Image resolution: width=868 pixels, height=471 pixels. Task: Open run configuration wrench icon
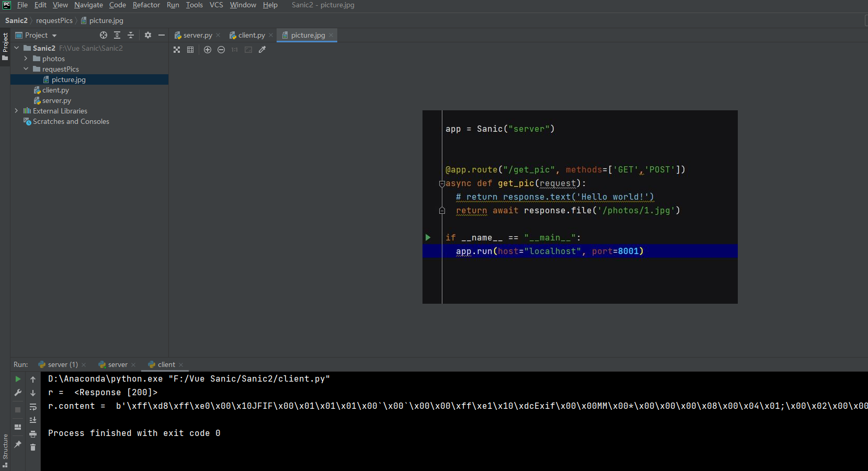click(x=18, y=393)
